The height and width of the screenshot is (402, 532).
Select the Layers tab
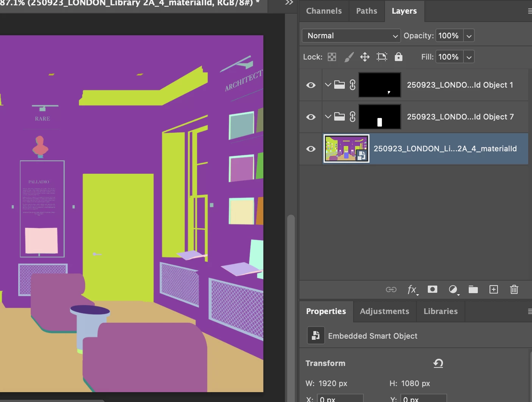click(x=404, y=11)
